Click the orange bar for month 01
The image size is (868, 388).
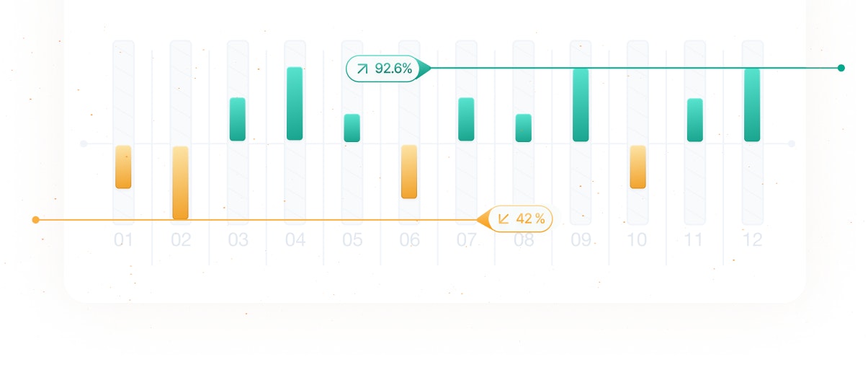tap(123, 167)
